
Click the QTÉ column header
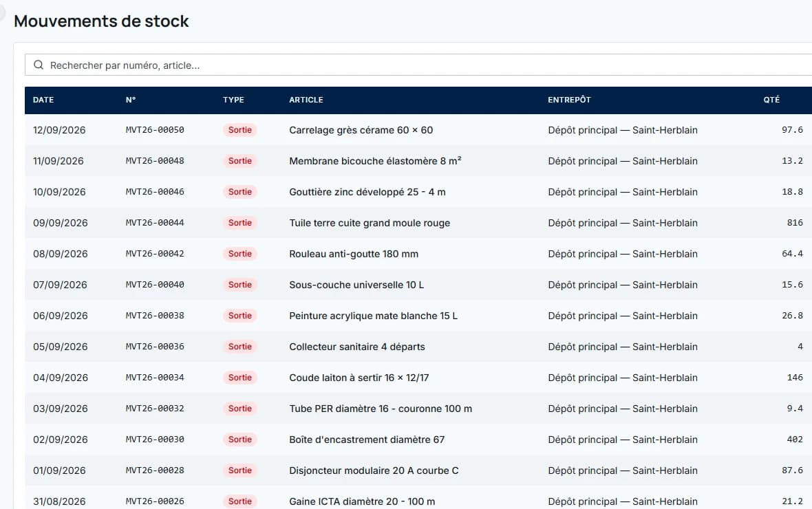coord(771,100)
